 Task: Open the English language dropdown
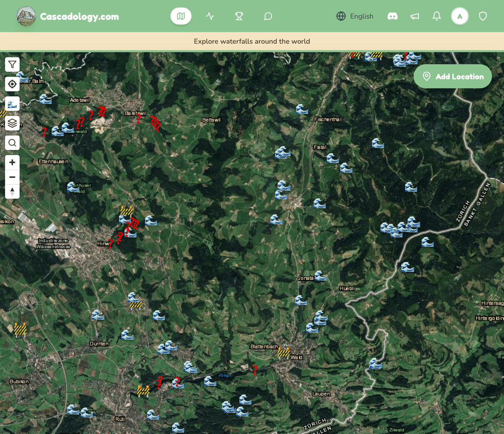click(355, 16)
